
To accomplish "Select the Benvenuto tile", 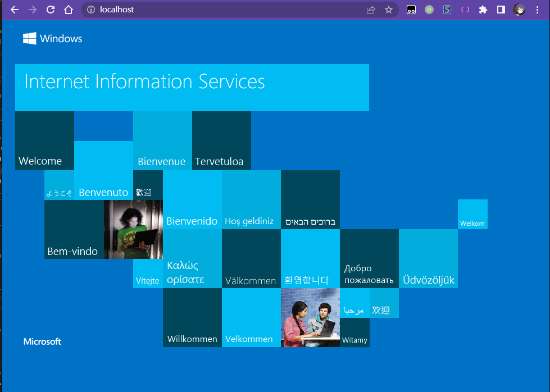I will [x=103, y=170].
